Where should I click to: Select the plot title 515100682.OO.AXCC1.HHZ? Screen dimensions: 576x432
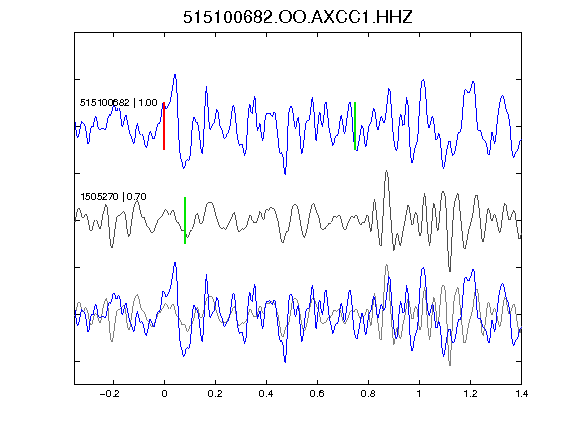pos(298,17)
